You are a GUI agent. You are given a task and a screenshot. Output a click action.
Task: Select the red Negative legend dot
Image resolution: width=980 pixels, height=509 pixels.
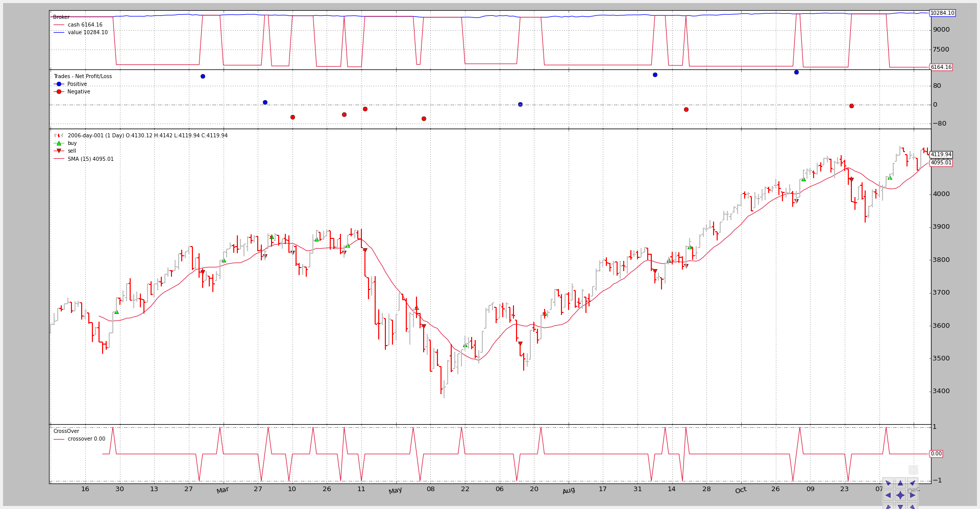click(59, 92)
